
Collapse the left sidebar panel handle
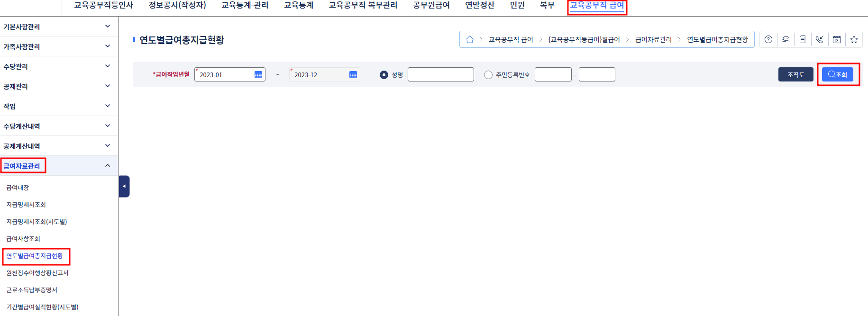124,186
